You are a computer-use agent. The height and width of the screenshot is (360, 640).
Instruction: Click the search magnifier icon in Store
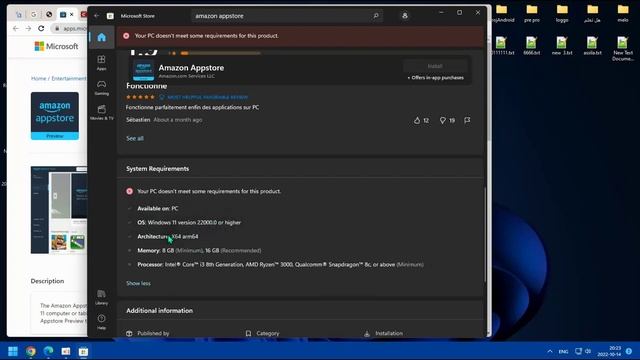[x=376, y=16]
